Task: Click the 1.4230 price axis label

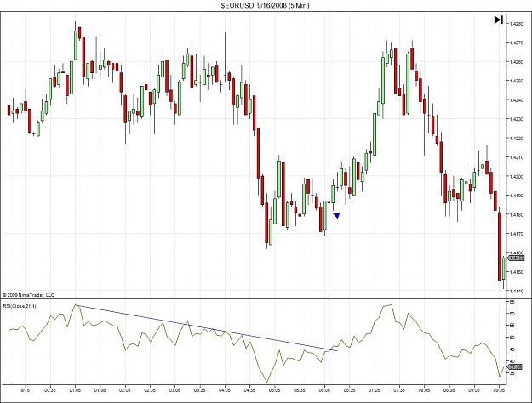Action: 516,119
